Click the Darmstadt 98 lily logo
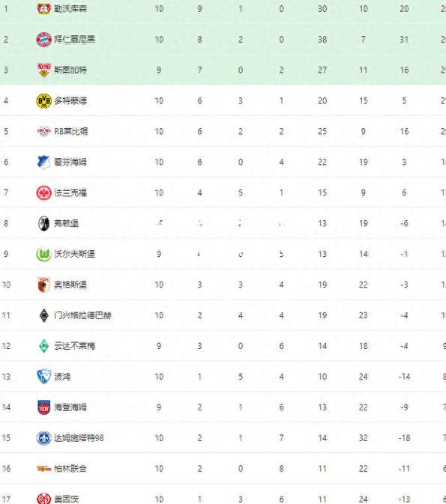 tap(43, 438)
